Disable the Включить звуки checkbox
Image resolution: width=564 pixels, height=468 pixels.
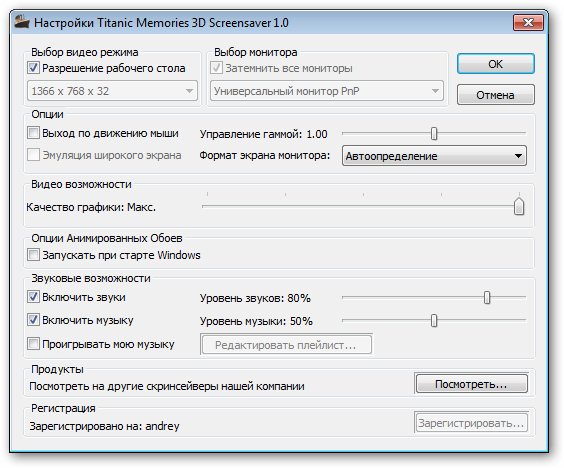click(x=33, y=297)
